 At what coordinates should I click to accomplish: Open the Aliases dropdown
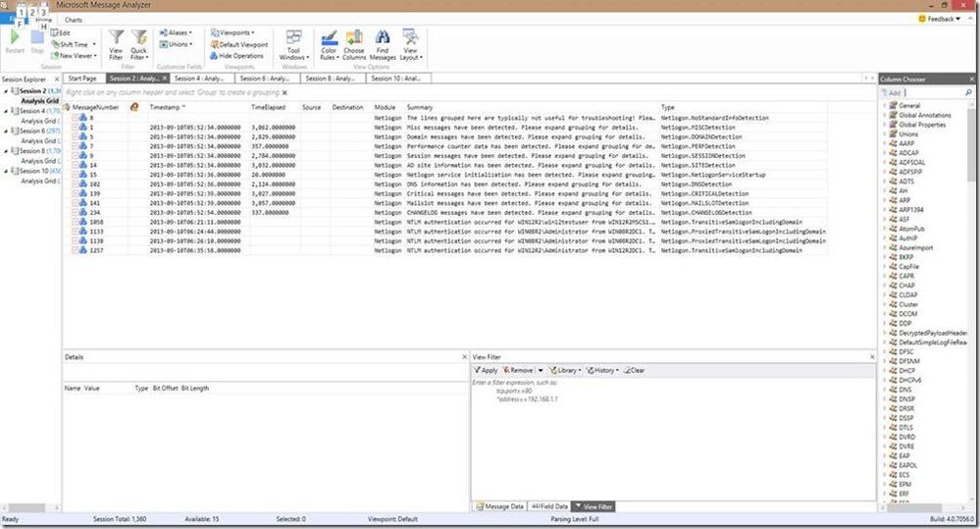(176, 32)
